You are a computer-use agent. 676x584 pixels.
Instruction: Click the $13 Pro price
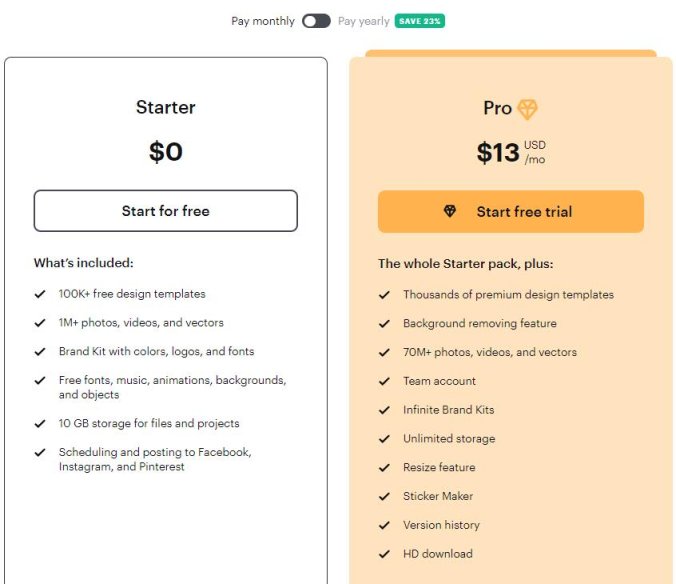498,152
